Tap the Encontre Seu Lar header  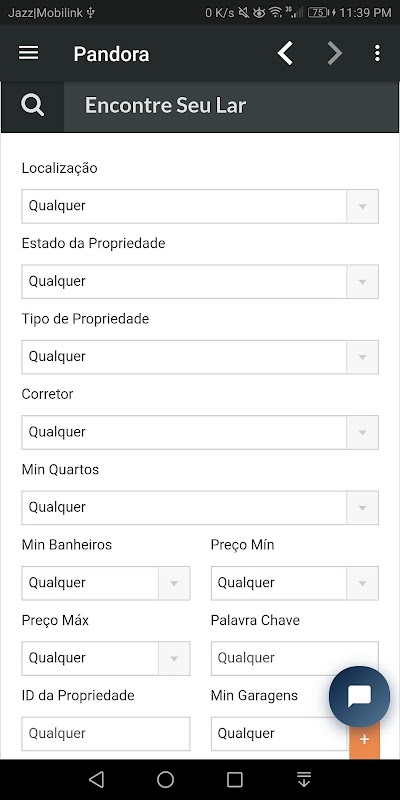pos(165,106)
